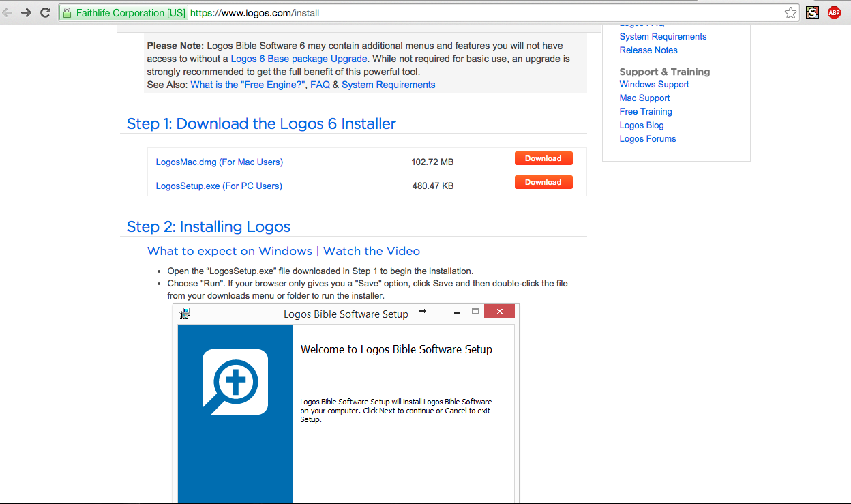Image resolution: width=851 pixels, height=504 pixels.
Task: Open What is the "Free Engine?" link
Action: pyautogui.click(x=248, y=85)
